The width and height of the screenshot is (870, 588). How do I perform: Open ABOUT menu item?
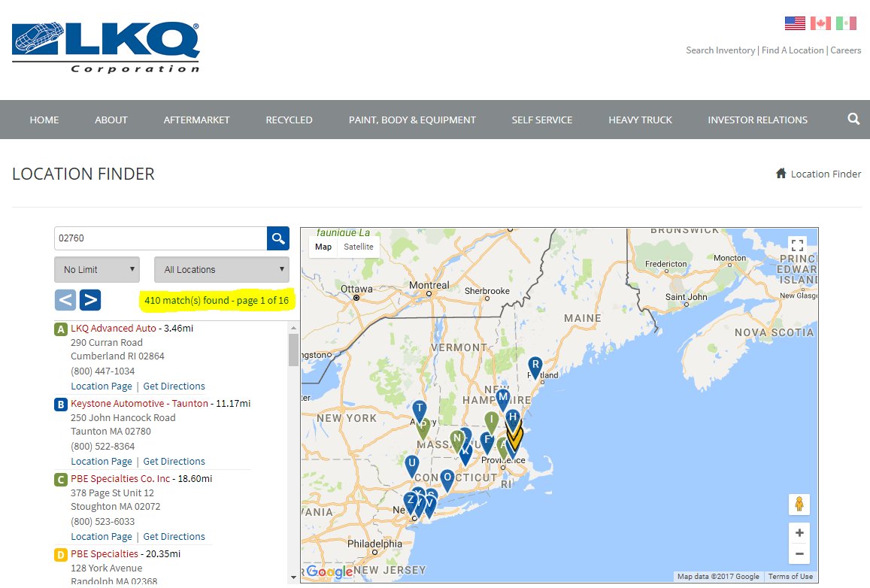111,120
